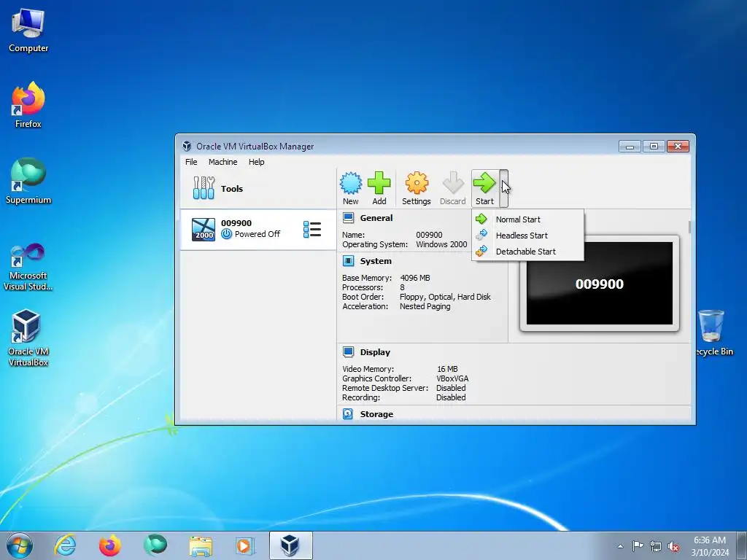
Task: Click the Windows 2000 VM OS icon
Action: (x=204, y=230)
